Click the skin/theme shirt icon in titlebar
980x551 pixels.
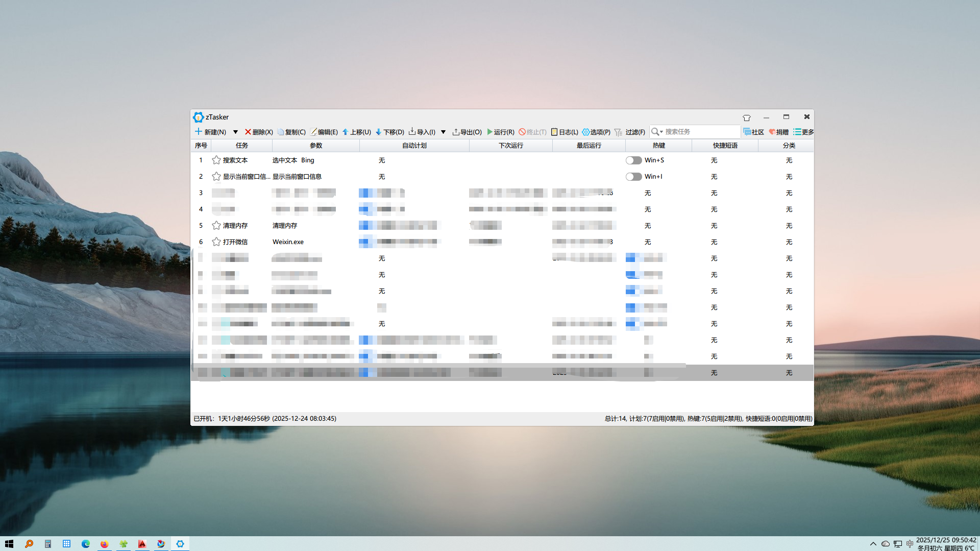(x=747, y=117)
